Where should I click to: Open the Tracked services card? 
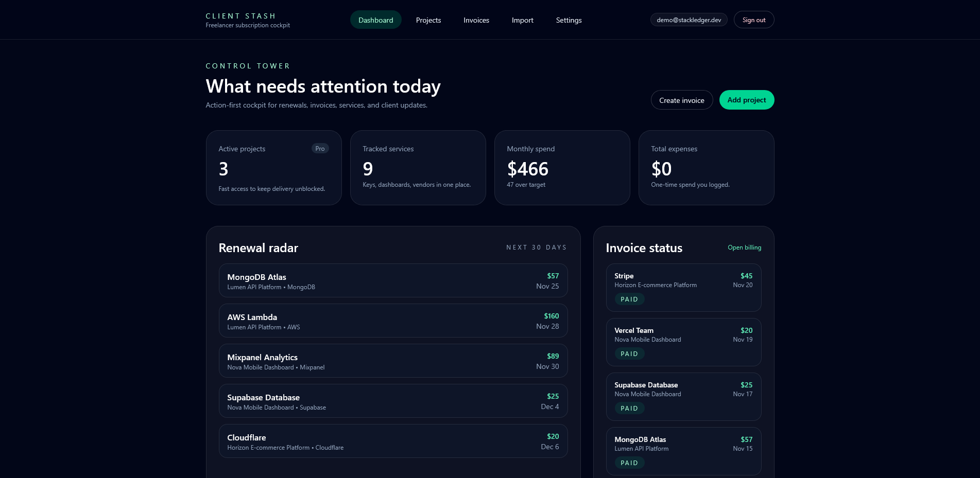coord(418,168)
